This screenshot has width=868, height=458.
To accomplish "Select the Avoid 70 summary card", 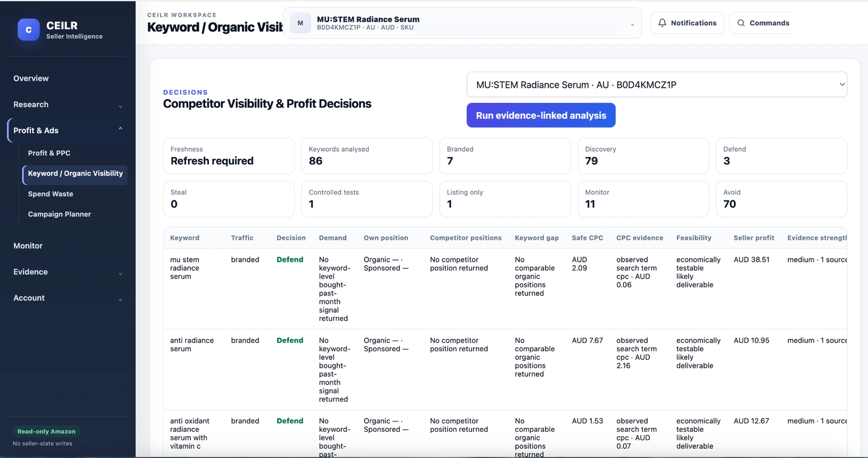I will tap(781, 199).
